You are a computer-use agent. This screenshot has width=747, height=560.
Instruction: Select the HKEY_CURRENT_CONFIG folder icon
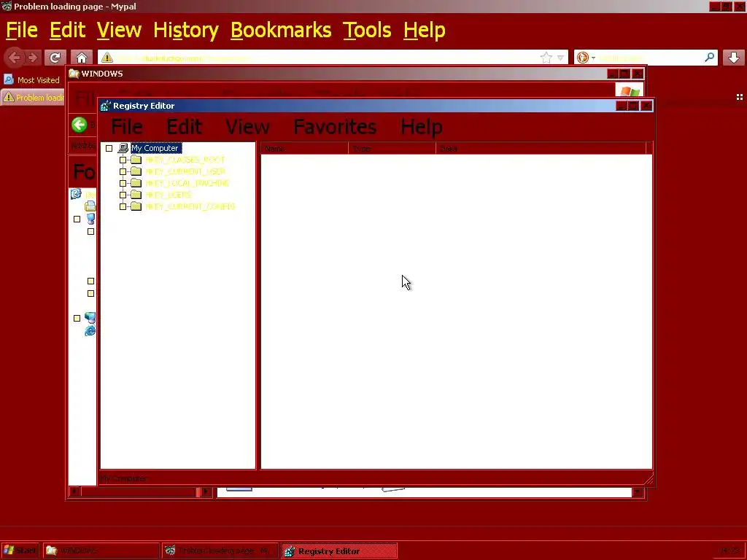(x=136, y=206)
